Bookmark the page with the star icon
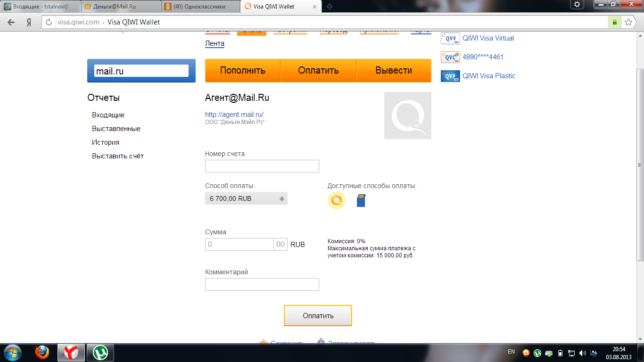 [x=628, y=22]
